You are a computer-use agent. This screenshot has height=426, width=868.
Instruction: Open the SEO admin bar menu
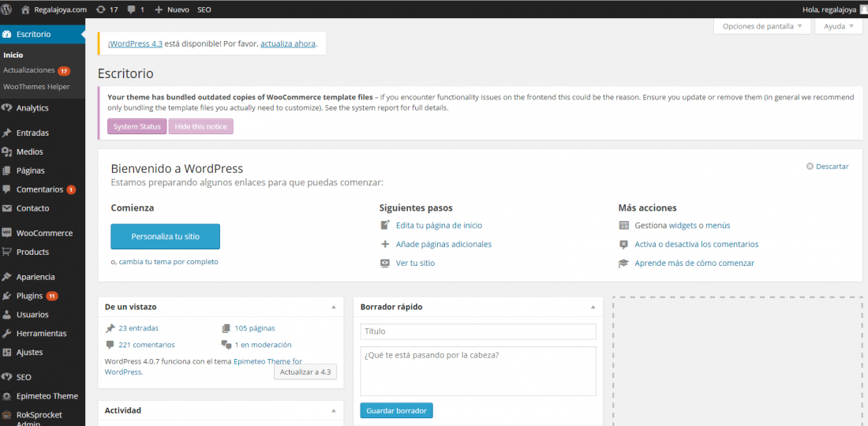coord(204,9)
